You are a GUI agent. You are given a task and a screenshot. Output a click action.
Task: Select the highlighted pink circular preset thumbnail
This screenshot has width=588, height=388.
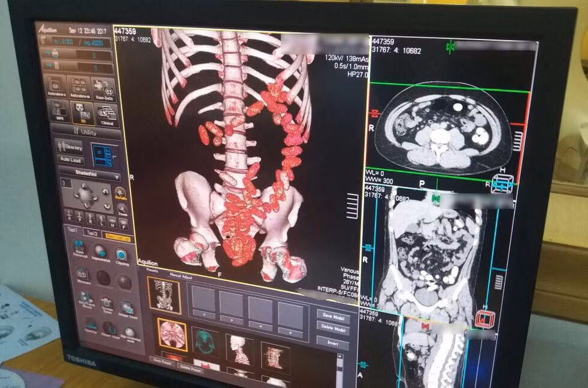tap(172, 335)
